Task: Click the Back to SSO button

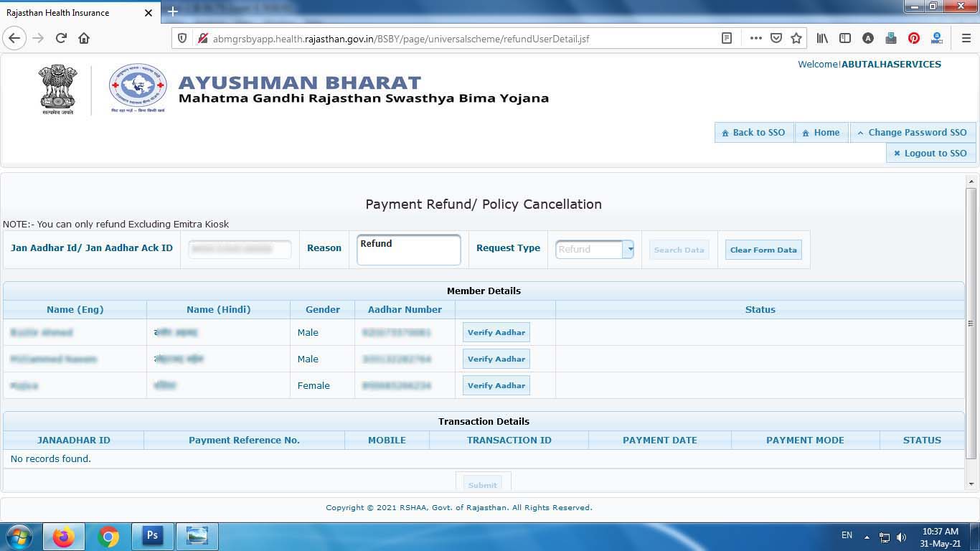Action: [x=754, y=132]
